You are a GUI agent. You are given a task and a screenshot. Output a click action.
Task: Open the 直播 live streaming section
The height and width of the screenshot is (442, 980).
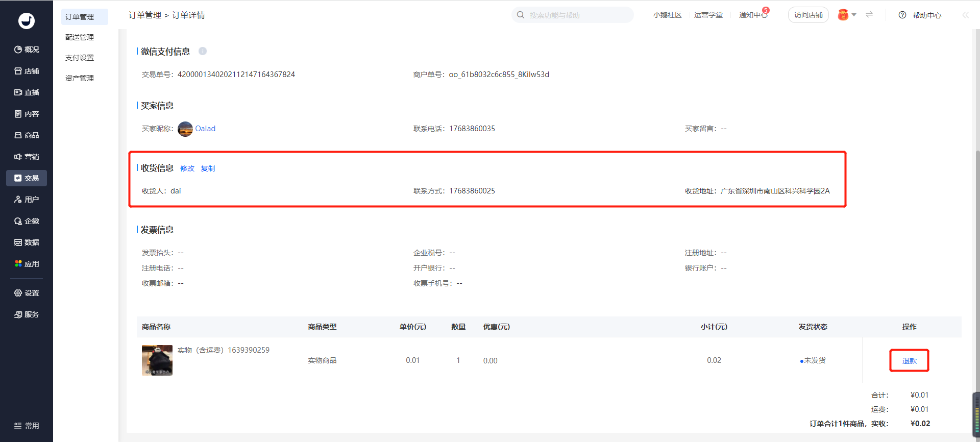click(x=27, y=92)
